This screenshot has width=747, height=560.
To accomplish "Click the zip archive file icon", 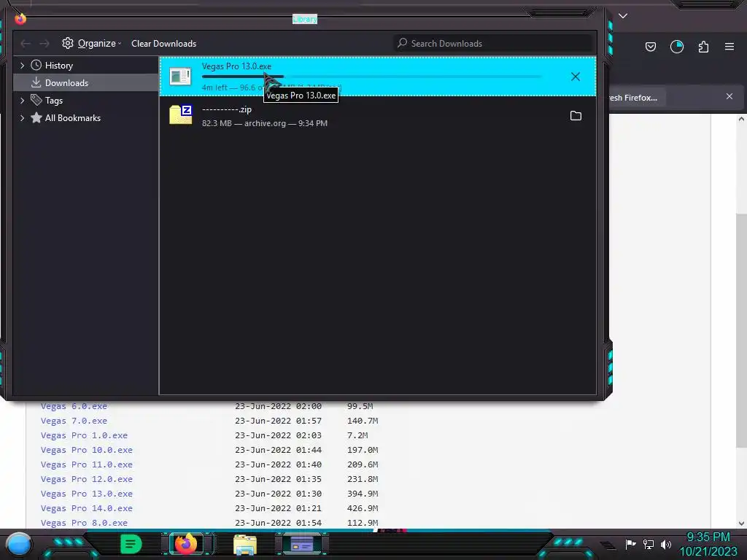I will click(181, 114).
